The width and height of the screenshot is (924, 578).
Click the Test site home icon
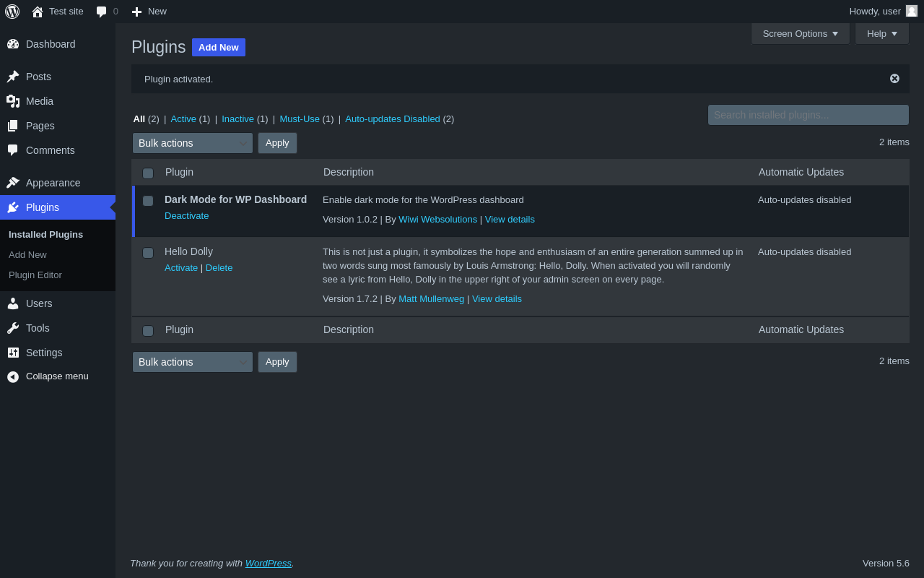pos(38,12)
